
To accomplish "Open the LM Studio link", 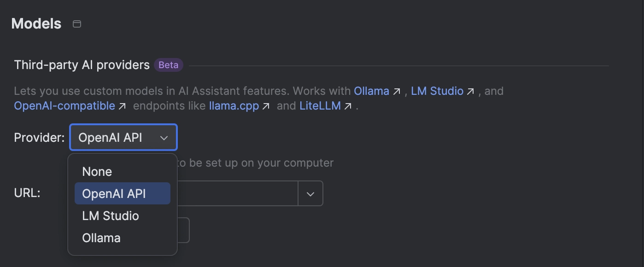I will click(x=437, y=91).
